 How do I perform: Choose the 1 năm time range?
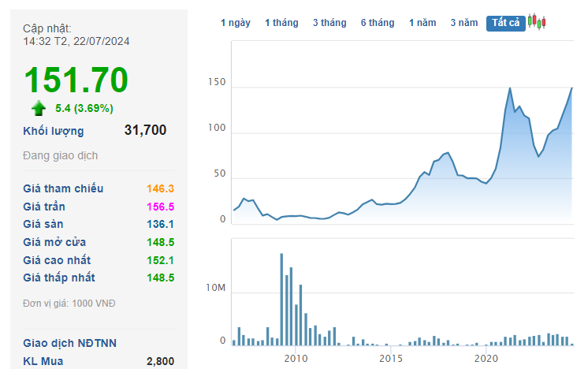(422, 23)
